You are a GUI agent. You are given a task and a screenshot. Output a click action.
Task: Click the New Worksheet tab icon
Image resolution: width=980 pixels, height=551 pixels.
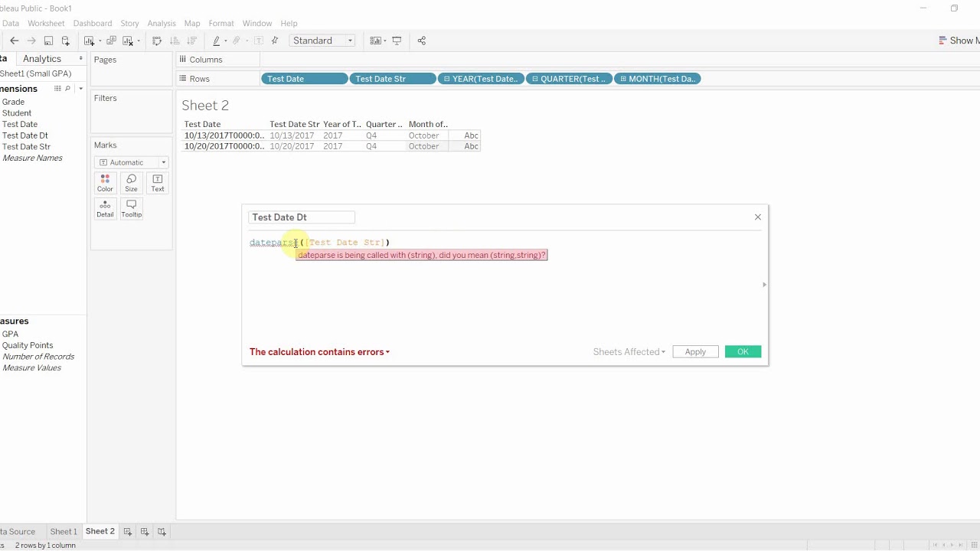pyautogui.click(x=127, y=531)
